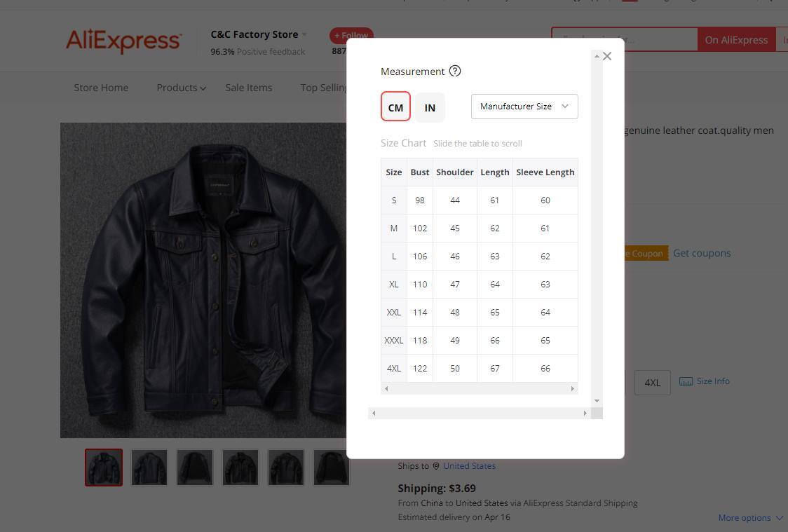Click the AliExpress logo
The image size is (788, 532).
[123, 41]
